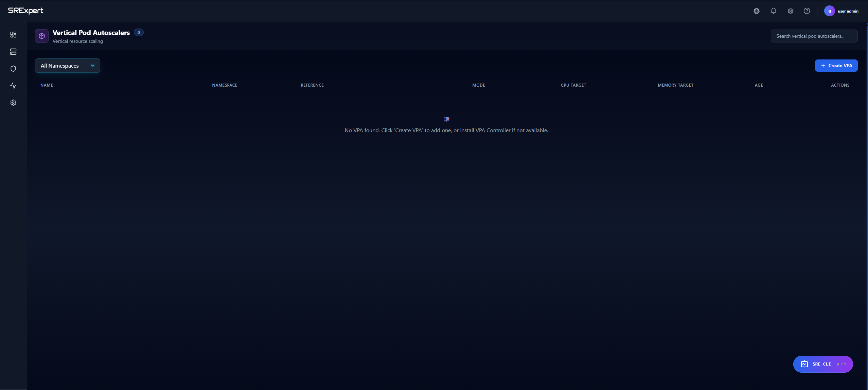The width and height of the screenshot is (868, 390).
Task: Open the server stack sidebar icon
Action: pos(13,52)
